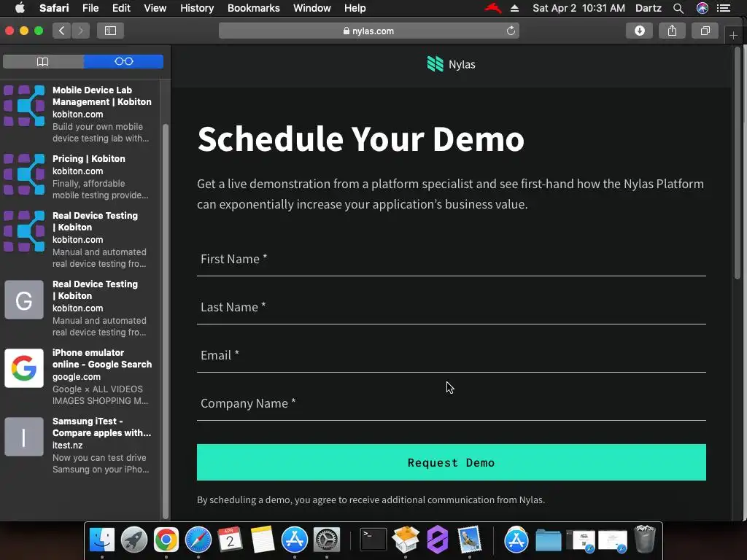The height and width of the screenshot is (560, 747).
Task: Open the Apple menu
Action: [x=20, y=8]
